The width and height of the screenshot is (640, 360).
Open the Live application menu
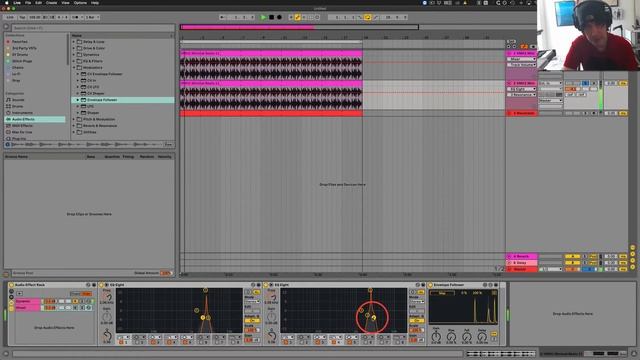[x=17, y=3]
